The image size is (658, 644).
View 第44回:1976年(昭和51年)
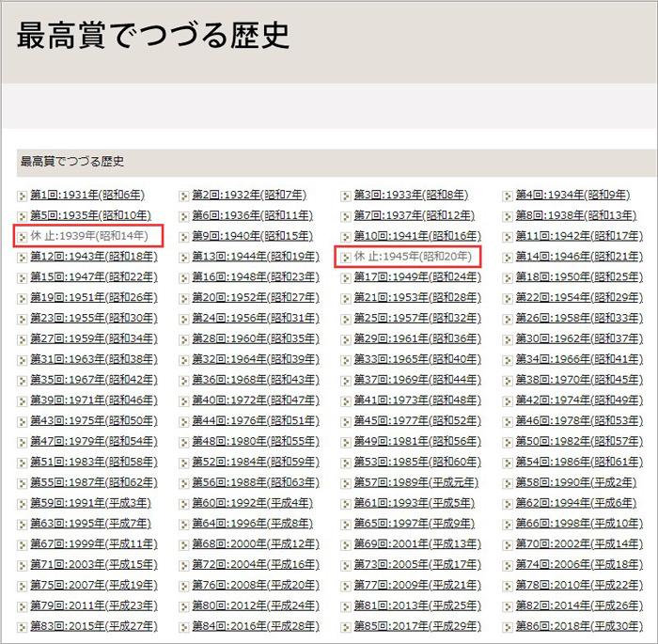pos(256,421)
